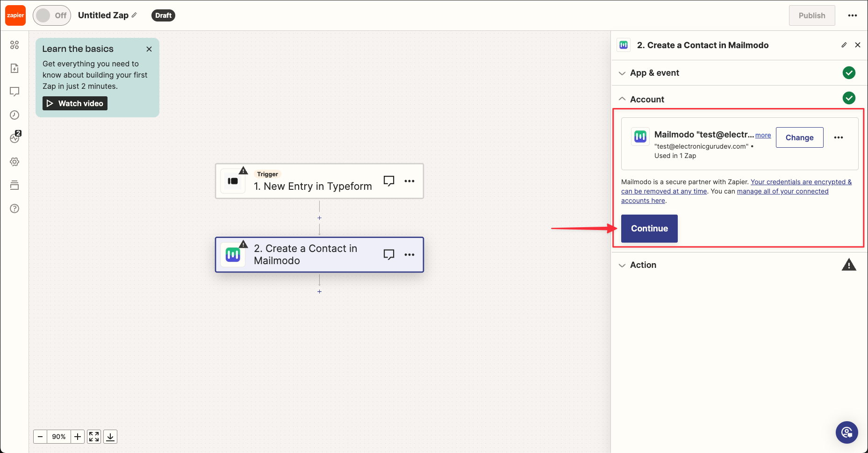Screen dimensions: 868x453
Task: Open the notes comment sidebar icon
Action: pos(14,92)
